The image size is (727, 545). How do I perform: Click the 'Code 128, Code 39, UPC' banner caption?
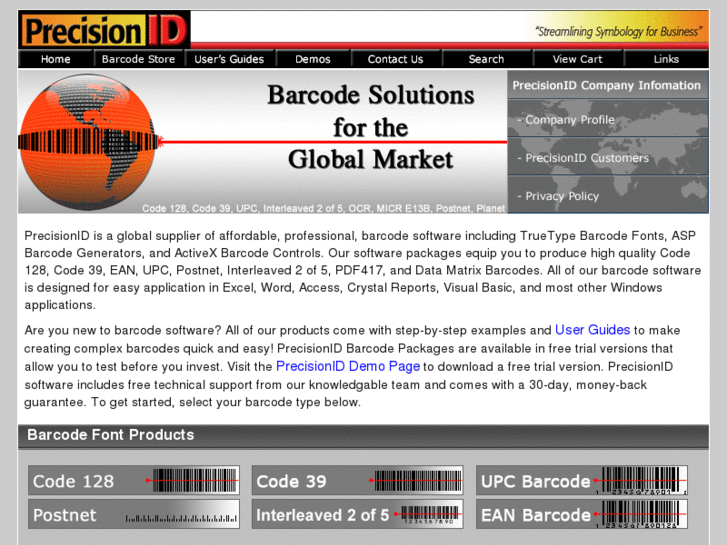(x=323, y=208)
